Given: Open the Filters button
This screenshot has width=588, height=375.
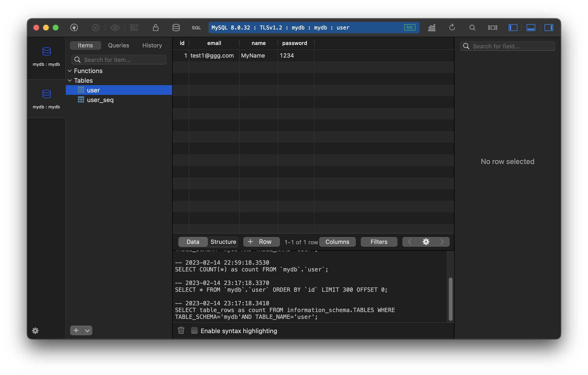Looking at the screenshot, I should [379, 242].
